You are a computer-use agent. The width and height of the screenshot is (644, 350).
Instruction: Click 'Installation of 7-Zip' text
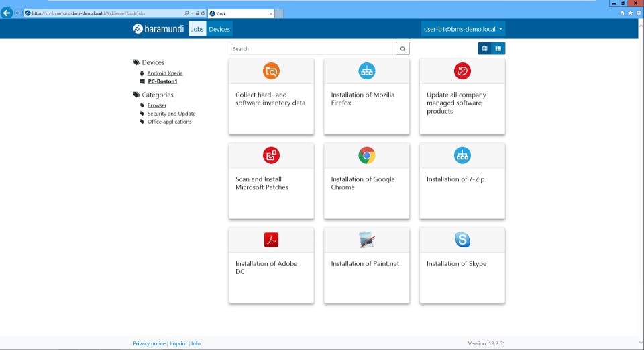(455, 179)
